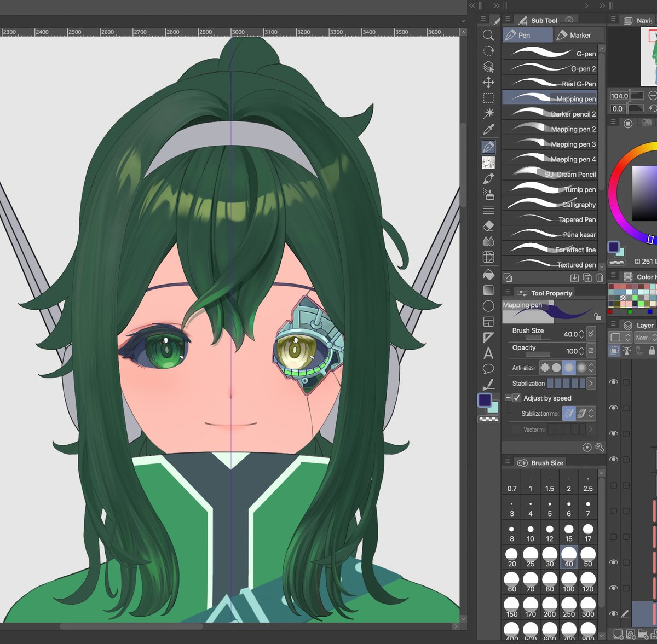
Task: Select the Eyedropper tool
Action: (x=488, y=129)
